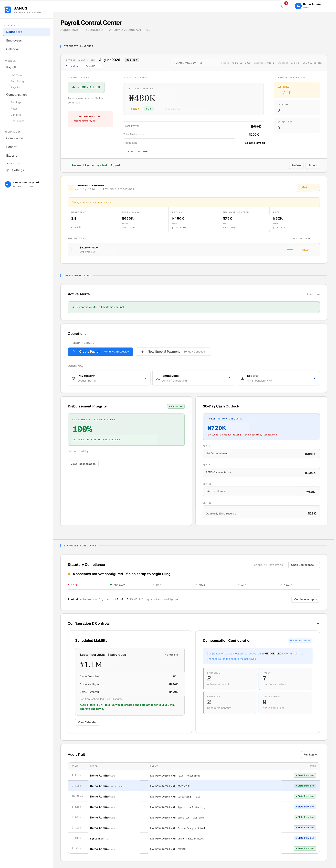
Task: Open Pay History sidebar sub-item
Action: 18,81
